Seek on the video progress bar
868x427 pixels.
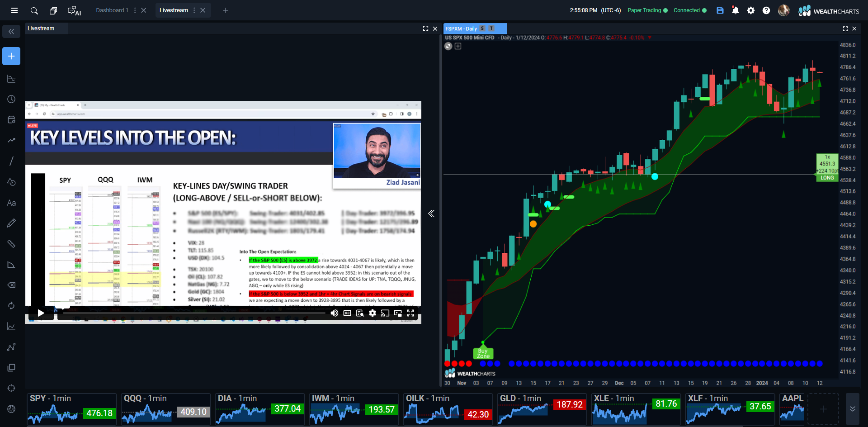pyautogui.click(x=194, y=313)
